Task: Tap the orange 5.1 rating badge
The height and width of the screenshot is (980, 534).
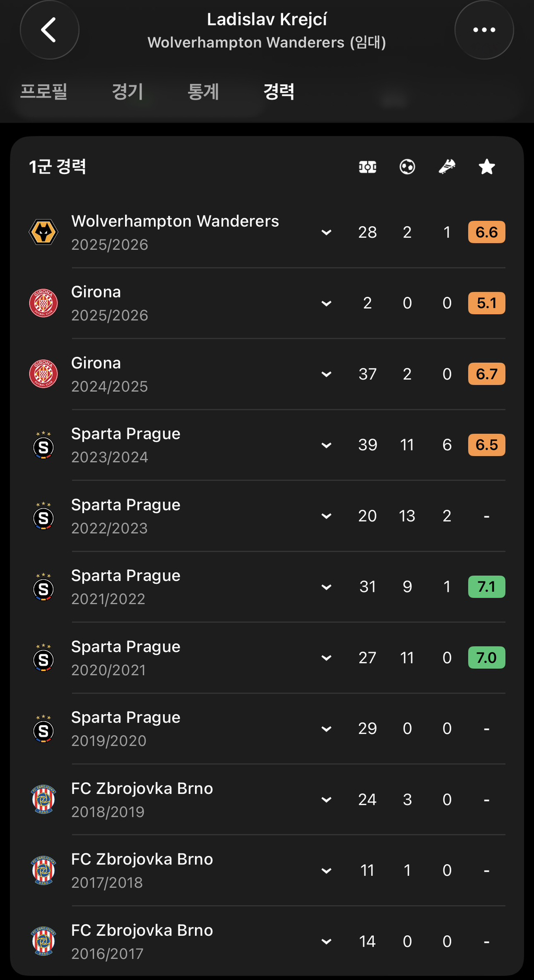Action: click(x=487, y=303)
